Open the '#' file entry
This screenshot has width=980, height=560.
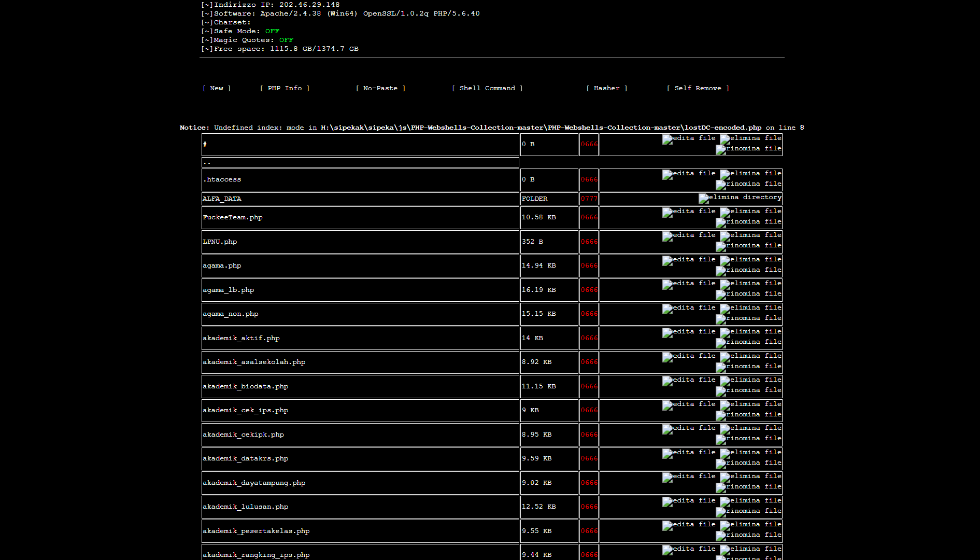(205, 144)
